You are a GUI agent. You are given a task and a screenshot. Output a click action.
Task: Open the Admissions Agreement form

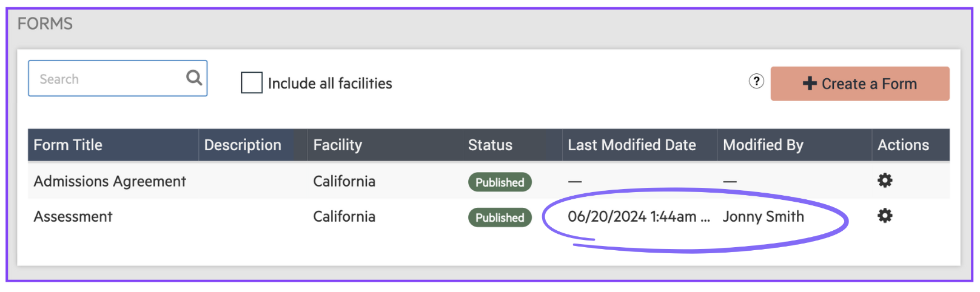110,181
